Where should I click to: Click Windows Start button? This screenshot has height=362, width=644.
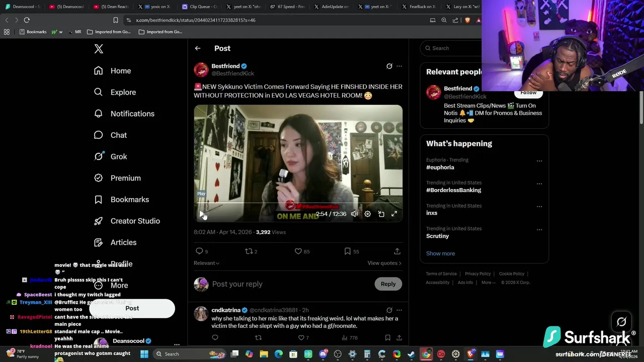point(144,354)
